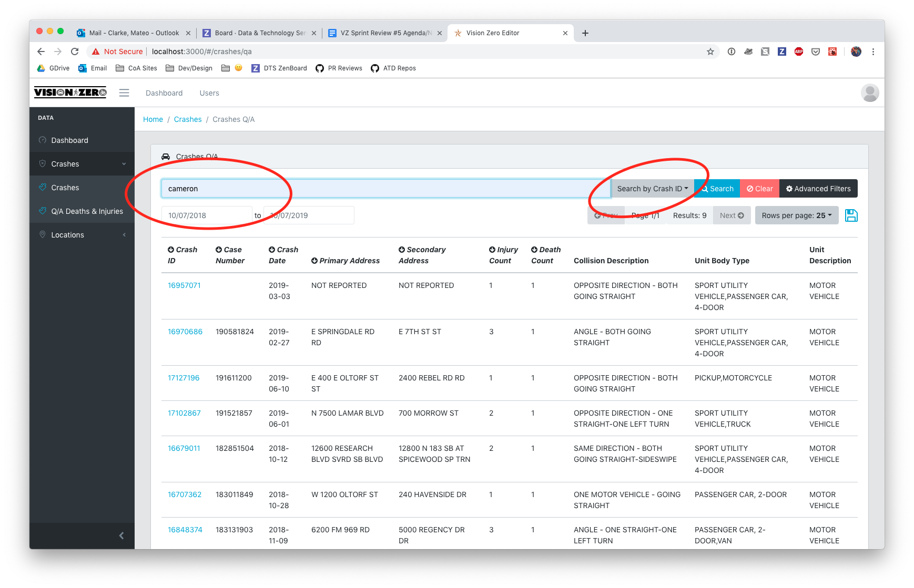Open crash record 17102867
Viewport: 914px width, 588px height.
184,413
